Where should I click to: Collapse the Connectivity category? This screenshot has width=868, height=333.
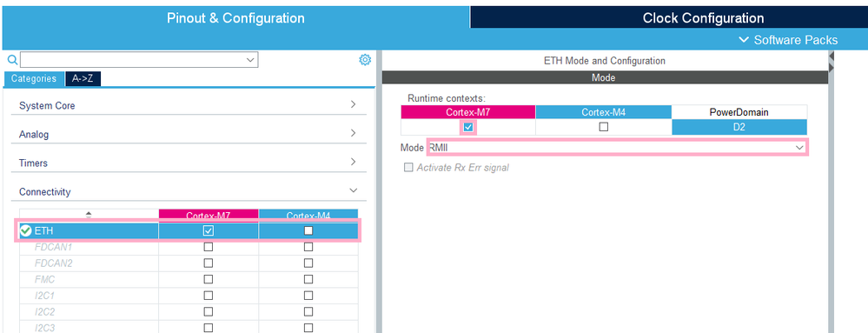(189, 191)
